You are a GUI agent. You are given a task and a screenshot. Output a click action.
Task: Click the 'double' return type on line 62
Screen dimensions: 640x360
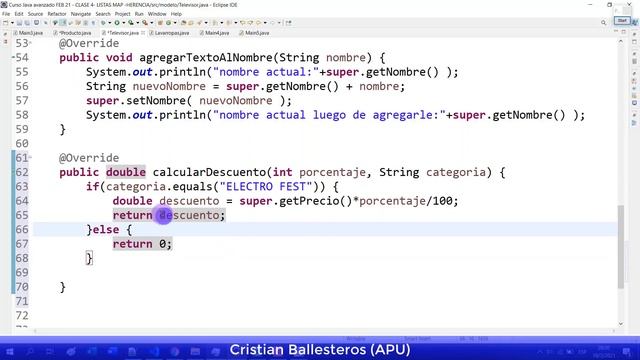(x=126, y=172)
